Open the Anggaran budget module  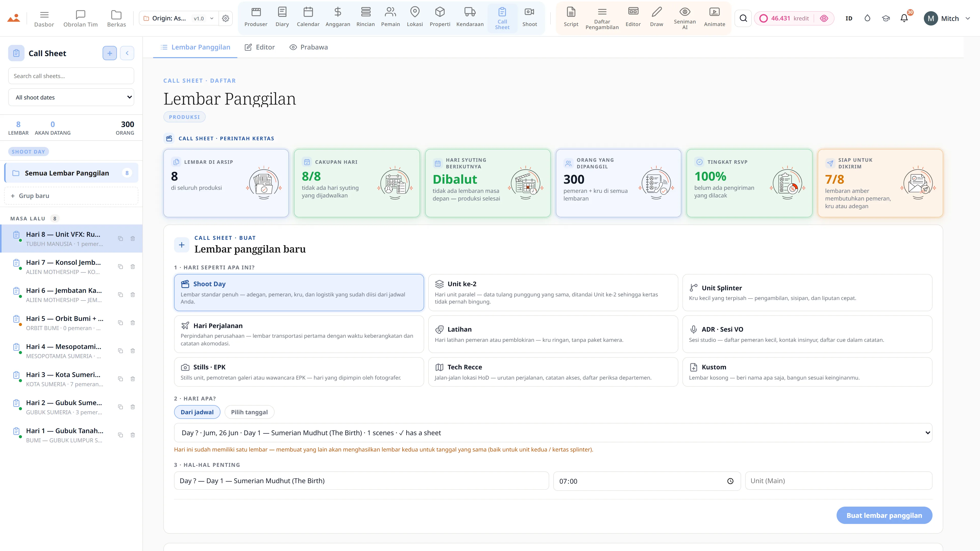coord(337,18)
